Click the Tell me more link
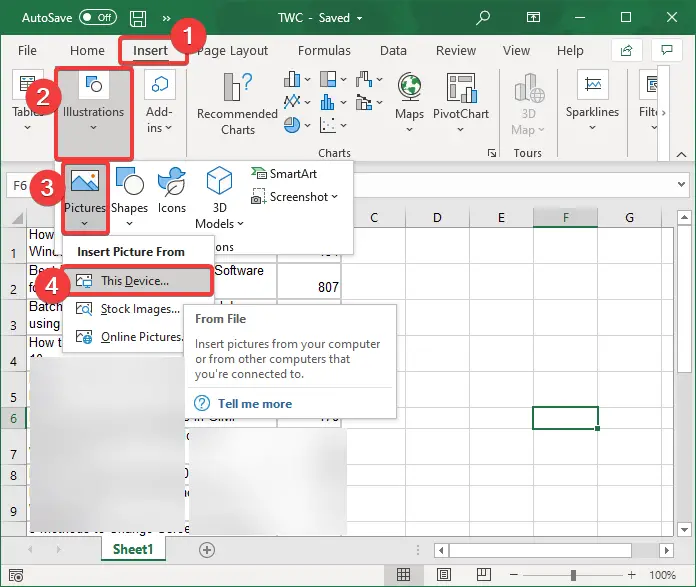696x587 pixels. pyautogui.click(x=255, y=404)
